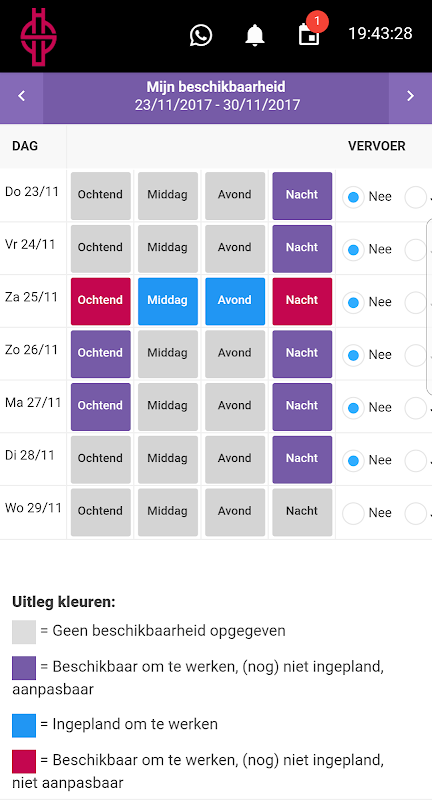Select Nee radio for Za 25/11
This screenshot has height=800, width=432.
(353, 303)
